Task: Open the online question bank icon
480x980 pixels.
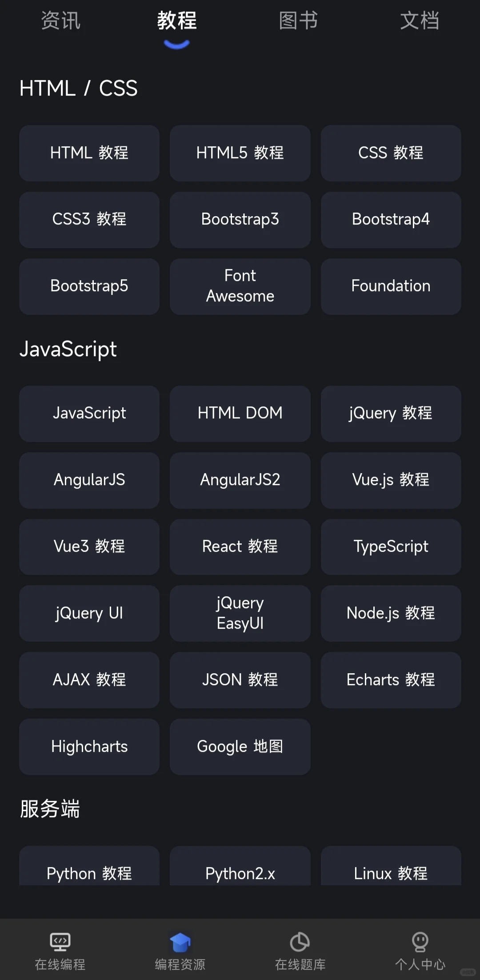Action: point(300,942)
